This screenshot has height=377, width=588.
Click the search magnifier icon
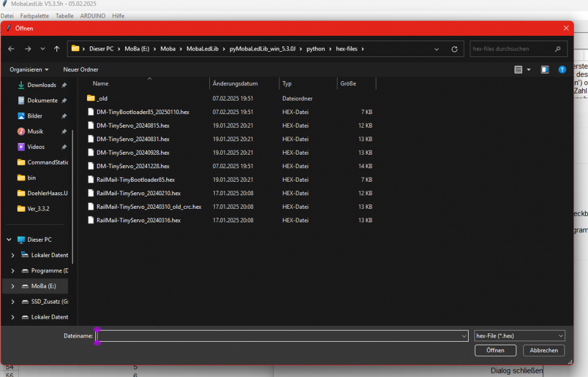[557, 49]
